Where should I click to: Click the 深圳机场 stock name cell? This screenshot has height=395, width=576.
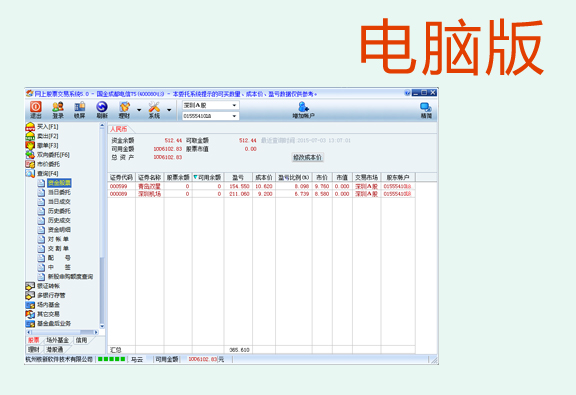150,194
